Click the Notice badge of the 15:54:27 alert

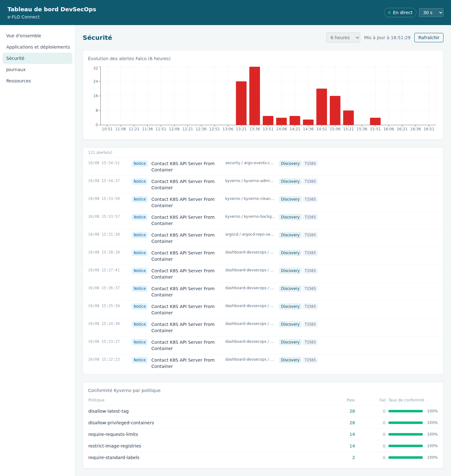[x=140, y=181]
